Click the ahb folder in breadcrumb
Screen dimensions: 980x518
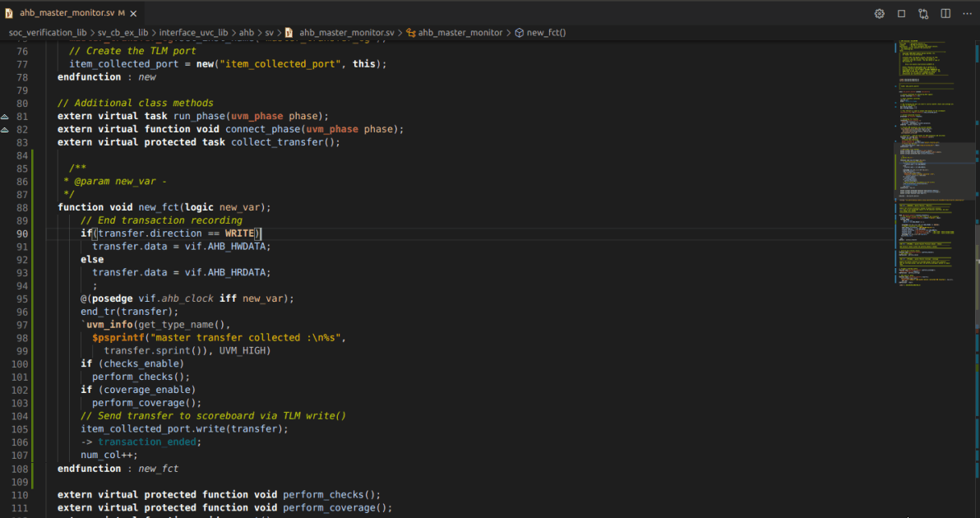247,33
